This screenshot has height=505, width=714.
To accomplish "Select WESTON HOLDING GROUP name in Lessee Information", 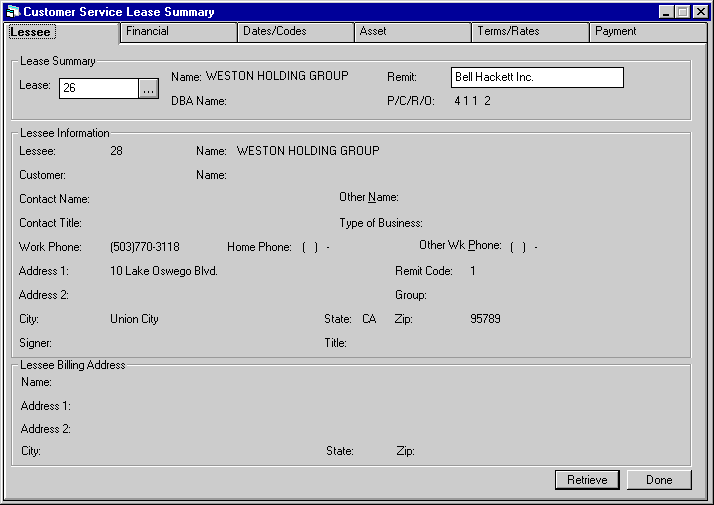I will point(308,151).
